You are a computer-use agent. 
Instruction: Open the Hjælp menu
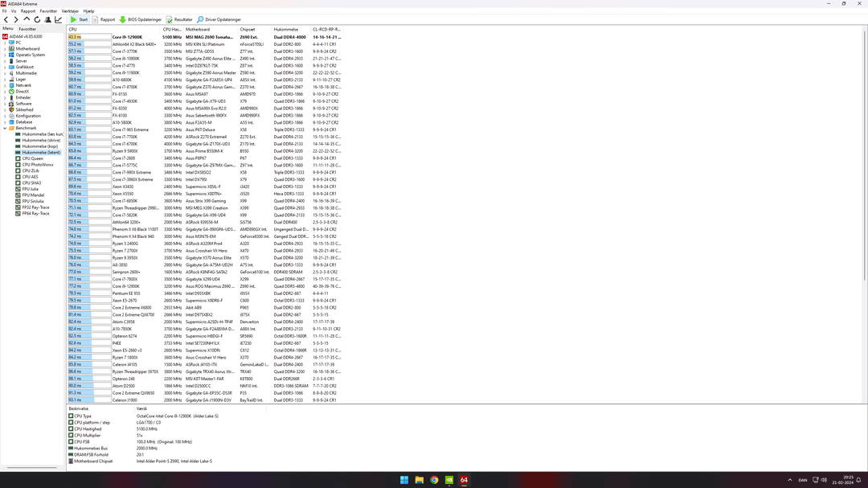click(88, 11)
